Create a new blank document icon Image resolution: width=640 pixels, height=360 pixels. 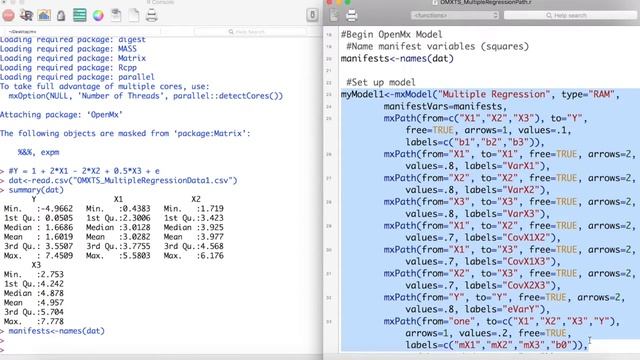coord(133,16)
